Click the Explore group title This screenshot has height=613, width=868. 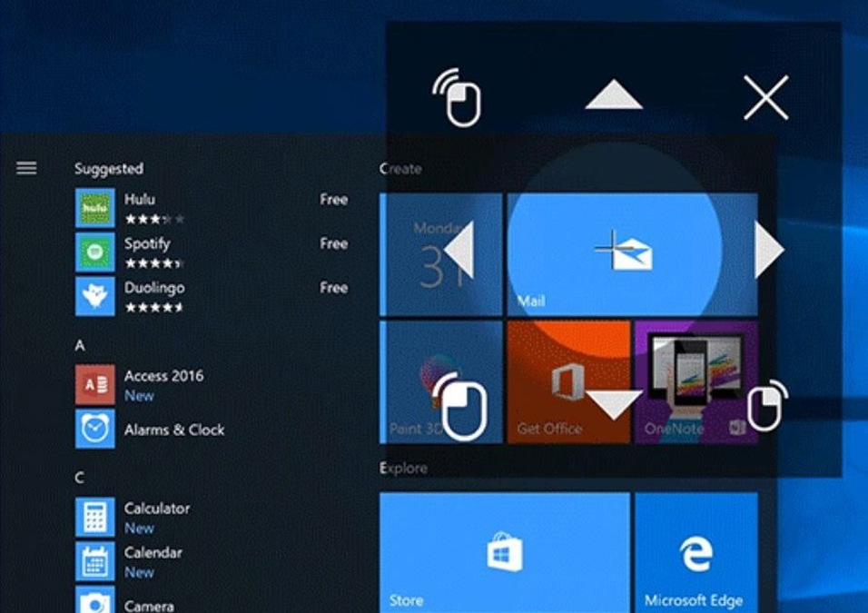[x=403, y=469]
